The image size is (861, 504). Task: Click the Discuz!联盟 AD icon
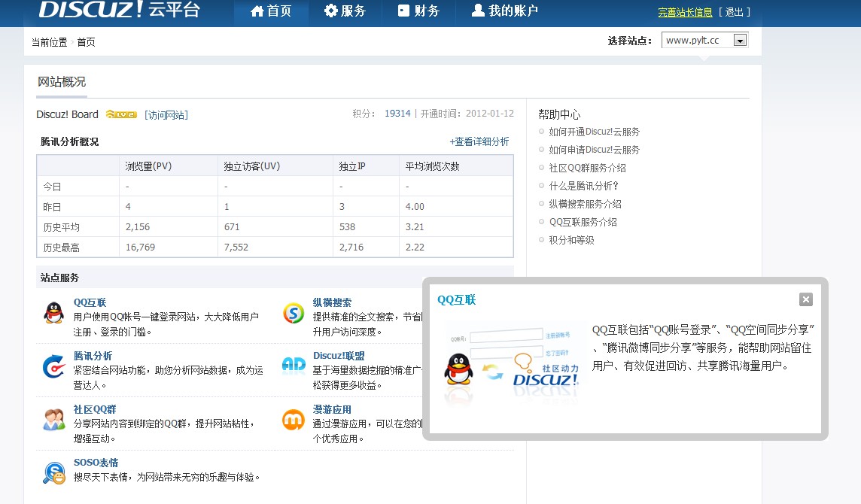point(294,365)
